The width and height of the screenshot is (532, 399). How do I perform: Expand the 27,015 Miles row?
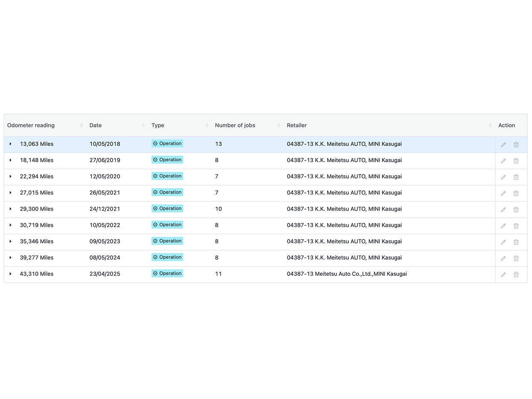10,192
